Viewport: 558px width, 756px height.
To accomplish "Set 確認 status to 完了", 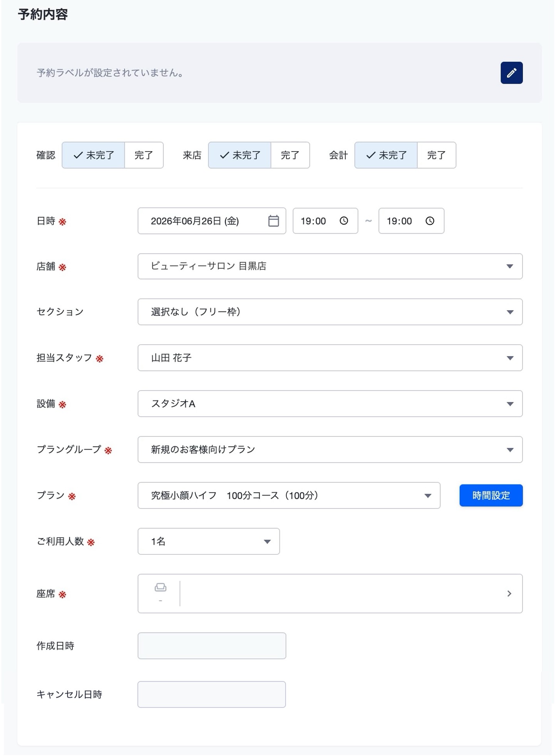I will (x=144, y=155).
